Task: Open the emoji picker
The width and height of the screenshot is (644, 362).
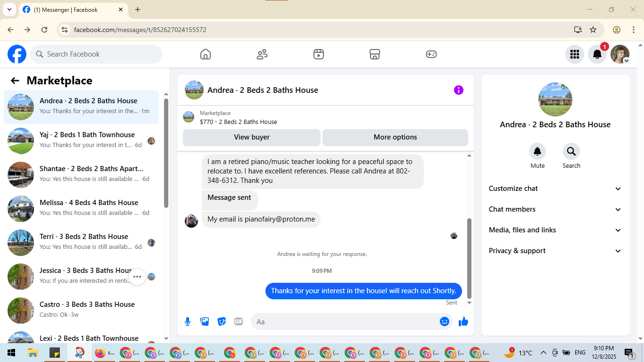Action: point(445,321)
